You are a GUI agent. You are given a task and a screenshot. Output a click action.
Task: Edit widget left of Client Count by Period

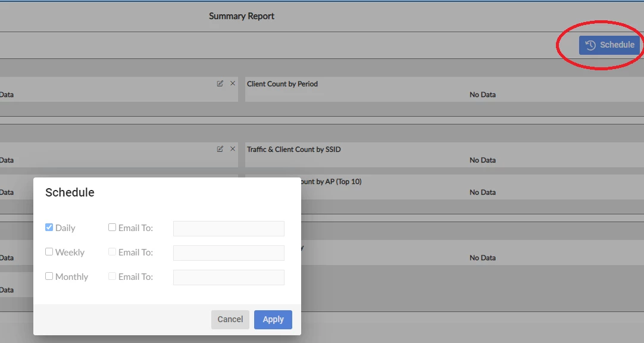point(220,83)
